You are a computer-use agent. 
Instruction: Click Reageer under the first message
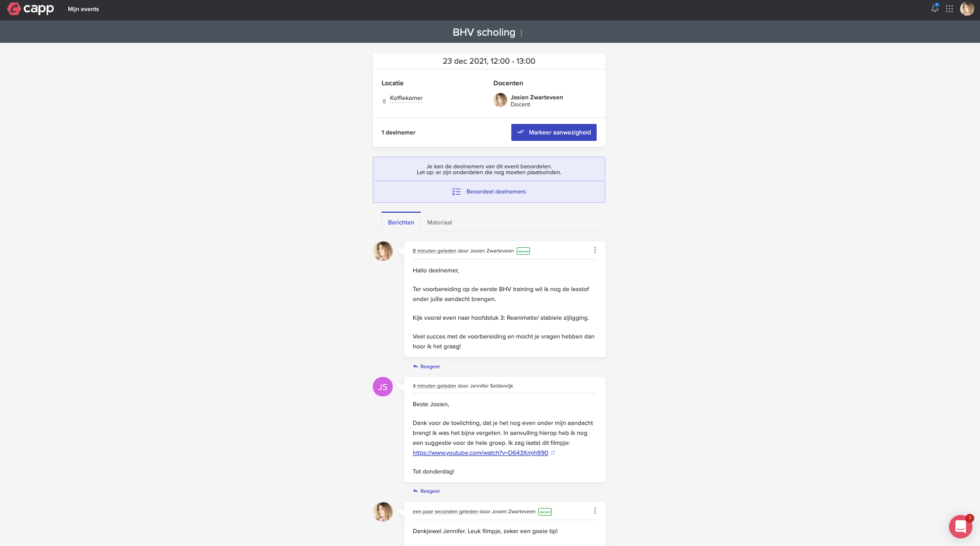(x=430, y=367)
